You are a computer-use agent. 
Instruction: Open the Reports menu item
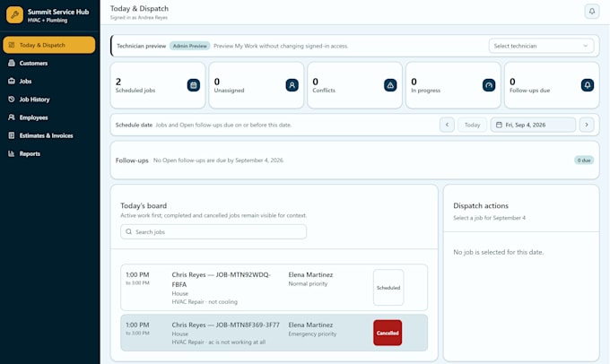click(x=49, y=153)
